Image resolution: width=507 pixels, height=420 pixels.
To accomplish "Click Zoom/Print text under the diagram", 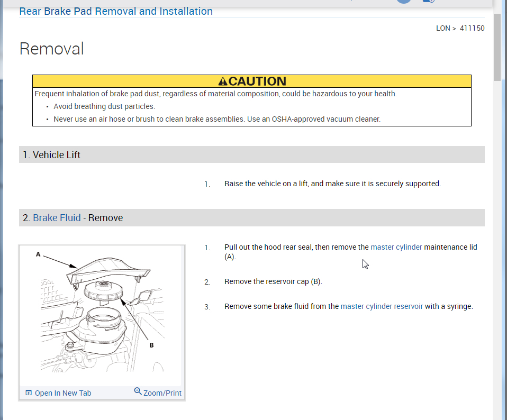I will pos(162,393).
